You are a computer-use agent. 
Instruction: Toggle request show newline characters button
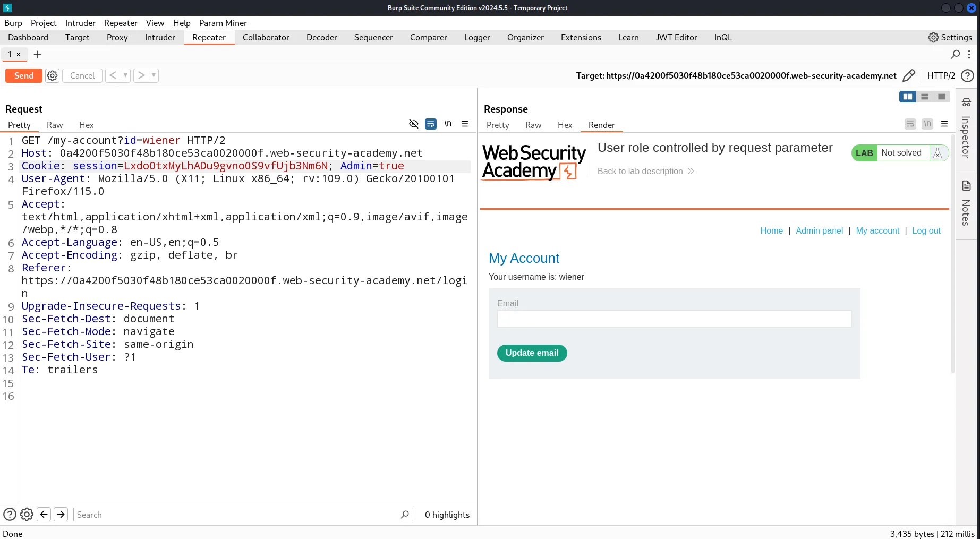pos(448,124)
